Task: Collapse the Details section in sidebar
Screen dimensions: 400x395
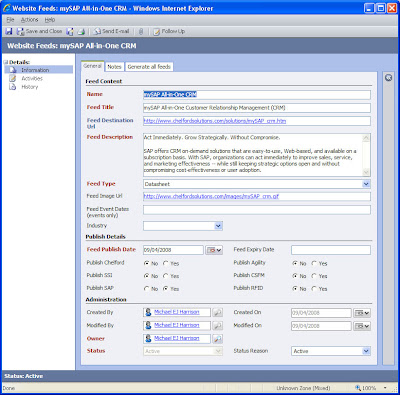Action: [x=6, y=62]
